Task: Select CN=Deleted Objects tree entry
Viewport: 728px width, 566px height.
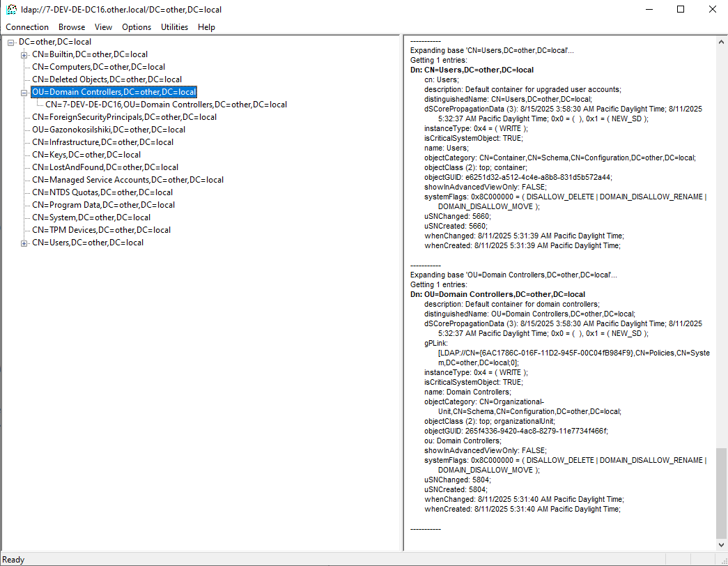Action: pyautogui.click(x=107, y=79)
